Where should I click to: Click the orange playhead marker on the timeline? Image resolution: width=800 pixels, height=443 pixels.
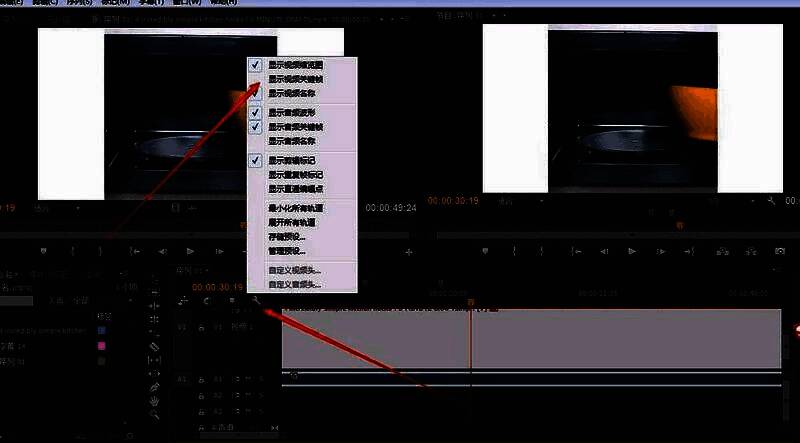(470, 301)
